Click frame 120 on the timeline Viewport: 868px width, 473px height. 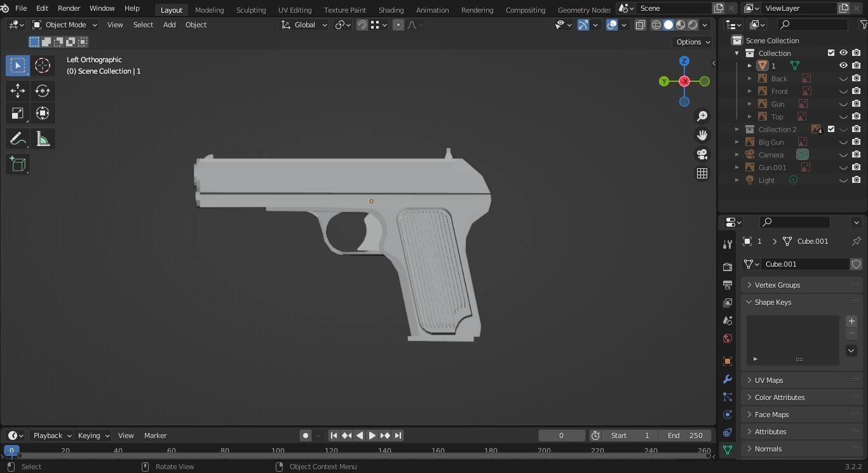[x=331, y=450]
